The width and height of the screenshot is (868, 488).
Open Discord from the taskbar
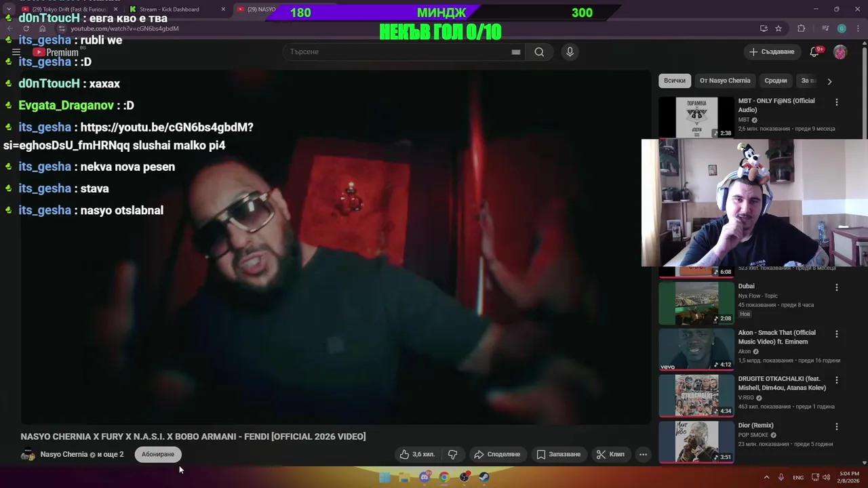[x=425, y=477]
